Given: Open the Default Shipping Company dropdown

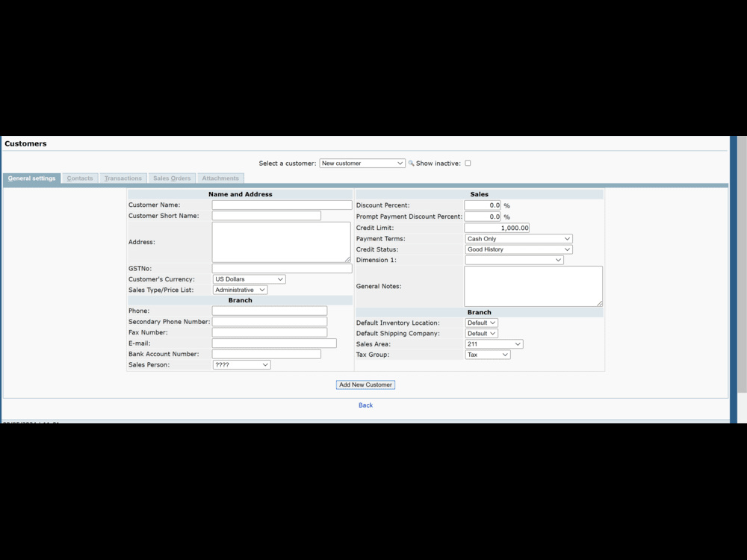Looking at the screenshot, I should (481, 333).
